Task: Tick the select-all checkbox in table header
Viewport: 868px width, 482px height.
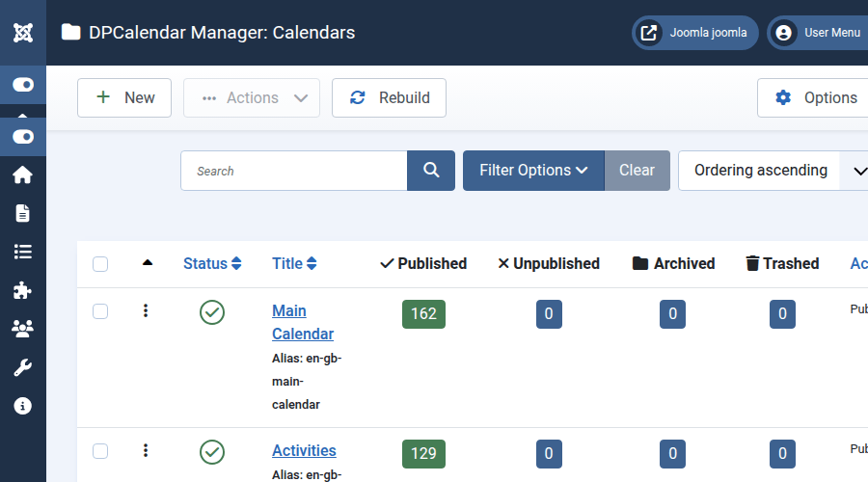Action: point(100,264)
